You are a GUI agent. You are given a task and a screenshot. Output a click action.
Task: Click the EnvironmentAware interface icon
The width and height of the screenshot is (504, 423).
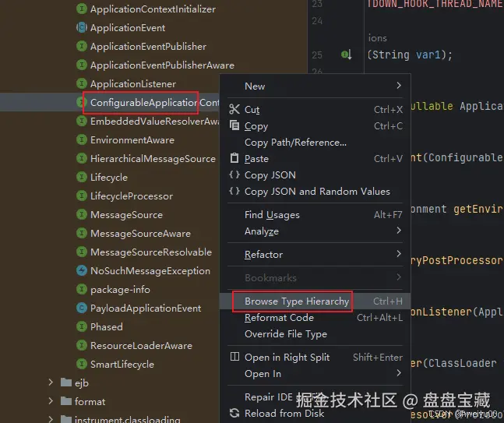point(82,139)
